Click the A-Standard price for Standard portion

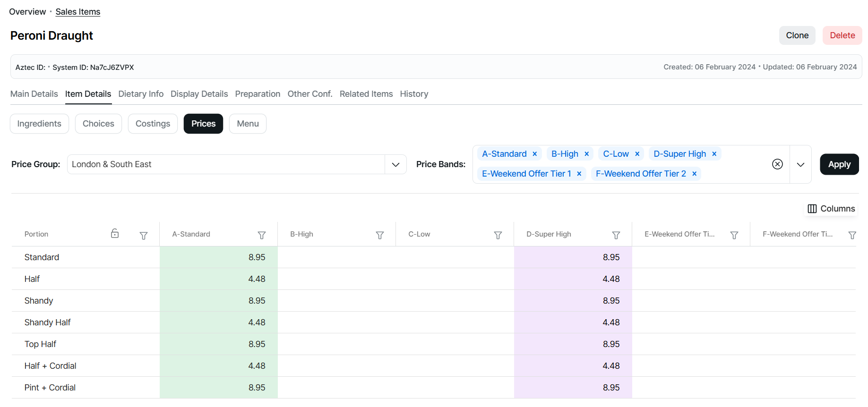pos(219,257)
